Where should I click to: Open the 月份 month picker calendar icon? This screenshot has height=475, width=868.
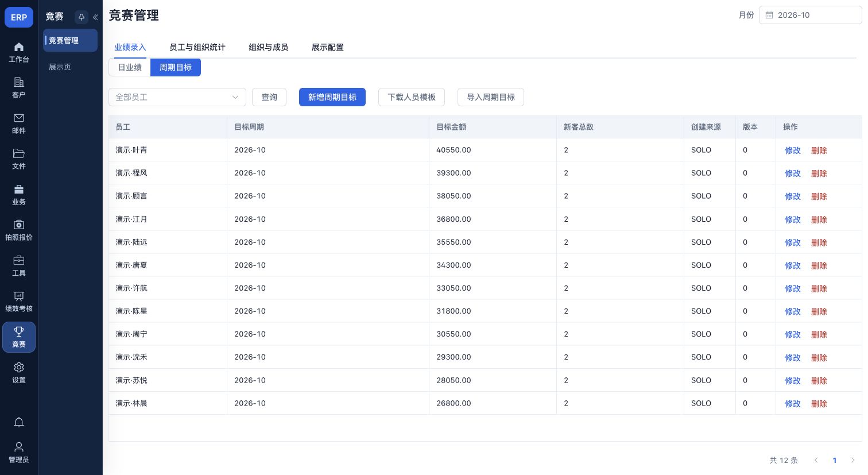click(769, 16)
